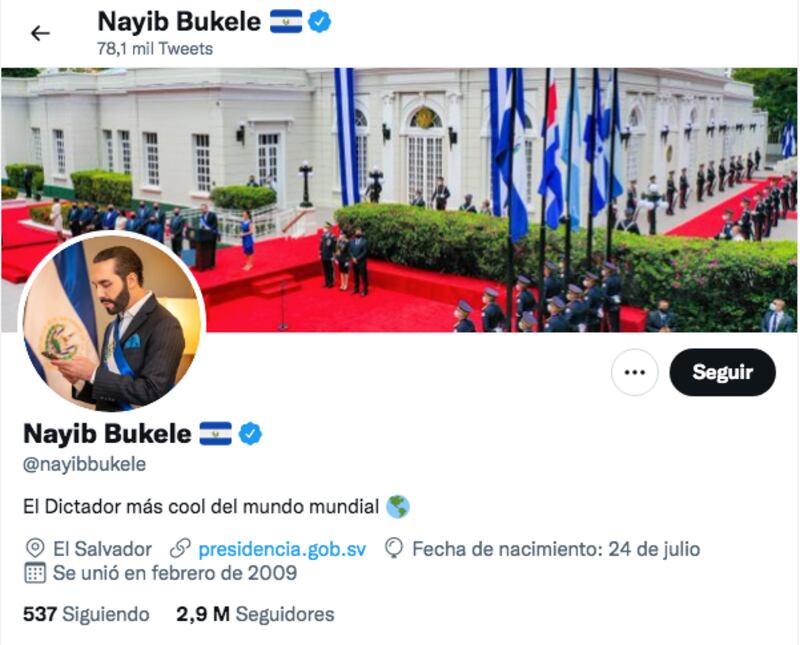
Task: Click the Nayib Bukele title in the header
Action: point(179,22)
